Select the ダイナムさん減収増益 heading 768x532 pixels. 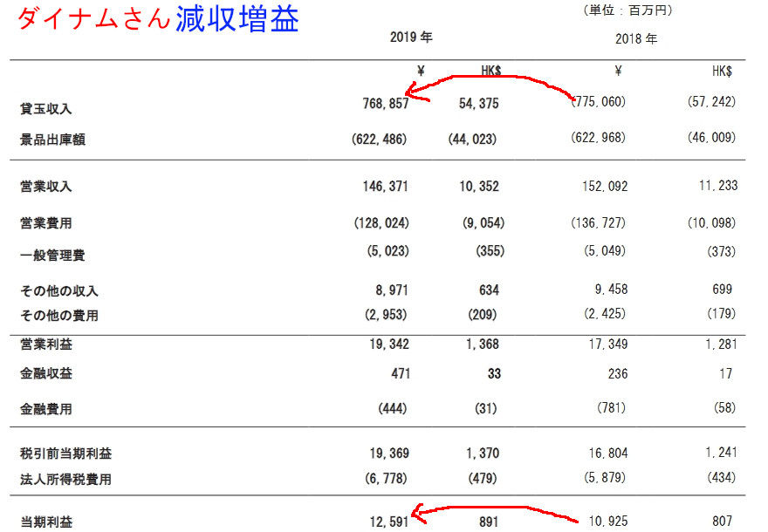(158, 19)
